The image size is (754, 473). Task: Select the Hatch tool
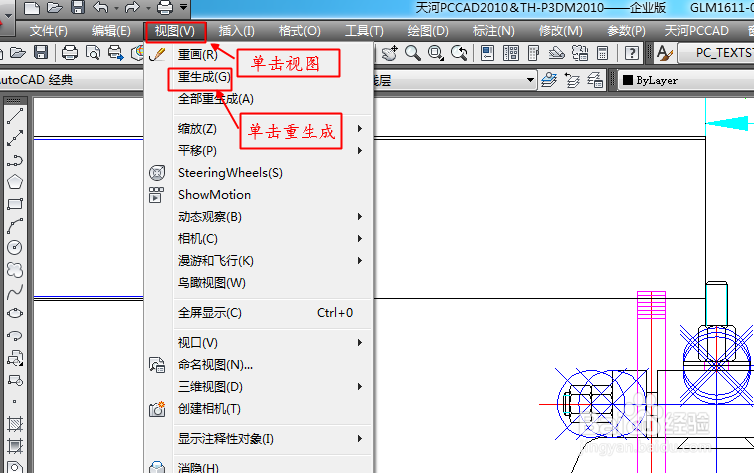click(15, 424)
